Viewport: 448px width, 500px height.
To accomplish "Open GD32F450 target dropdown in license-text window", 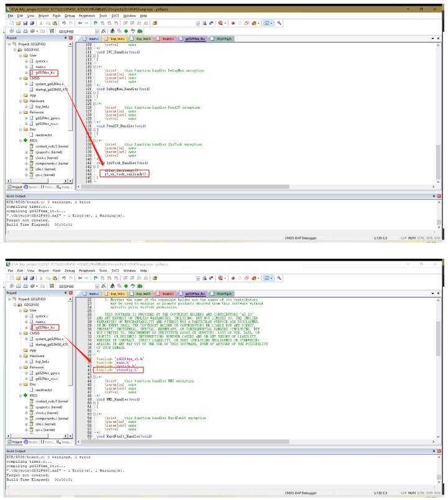I will tap(97, 286).
